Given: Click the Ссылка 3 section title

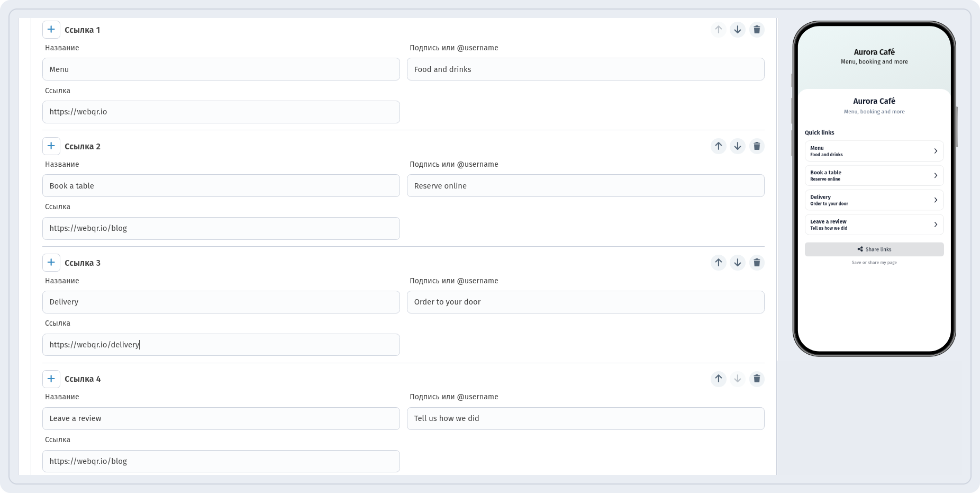Looking at the screenshot, I should click(83, 263).
